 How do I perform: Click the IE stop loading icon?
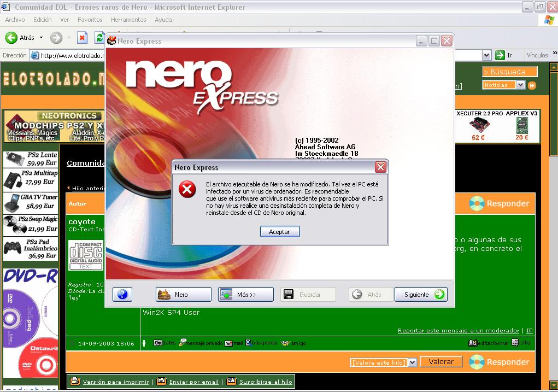pyautogui.click(x=82, y=38)
